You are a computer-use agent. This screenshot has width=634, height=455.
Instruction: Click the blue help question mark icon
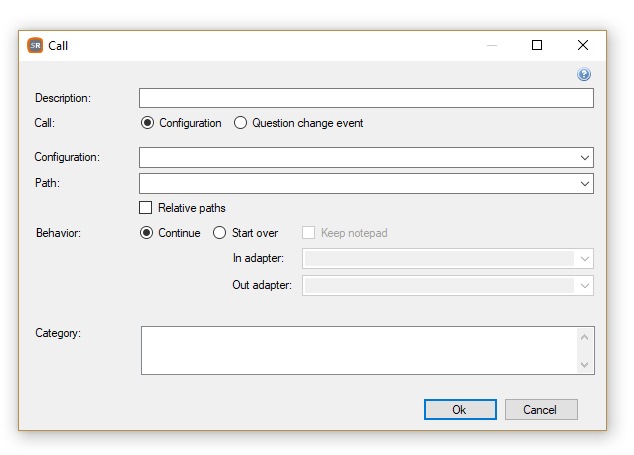pos(583,74)
